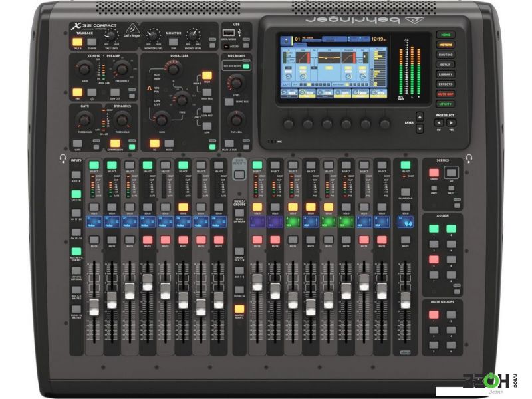This screenshot has height=399, width=532.
Task: Open the Library page
Action: (x=446, y=74)
